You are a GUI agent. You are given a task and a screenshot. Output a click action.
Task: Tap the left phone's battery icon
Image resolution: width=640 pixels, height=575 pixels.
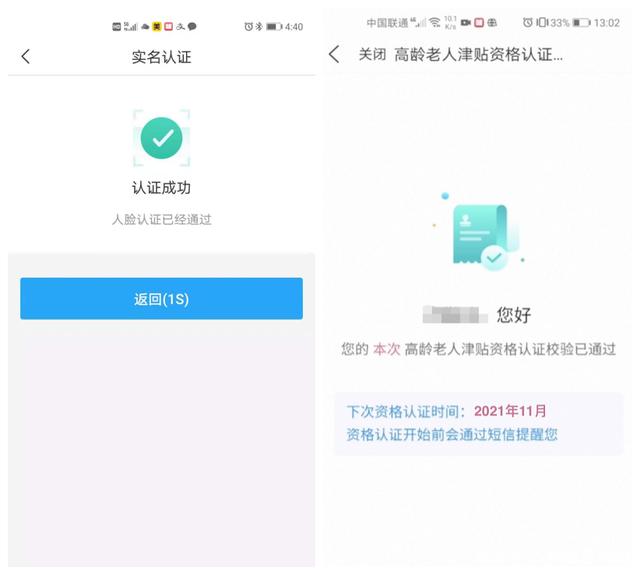pos(274,27)
